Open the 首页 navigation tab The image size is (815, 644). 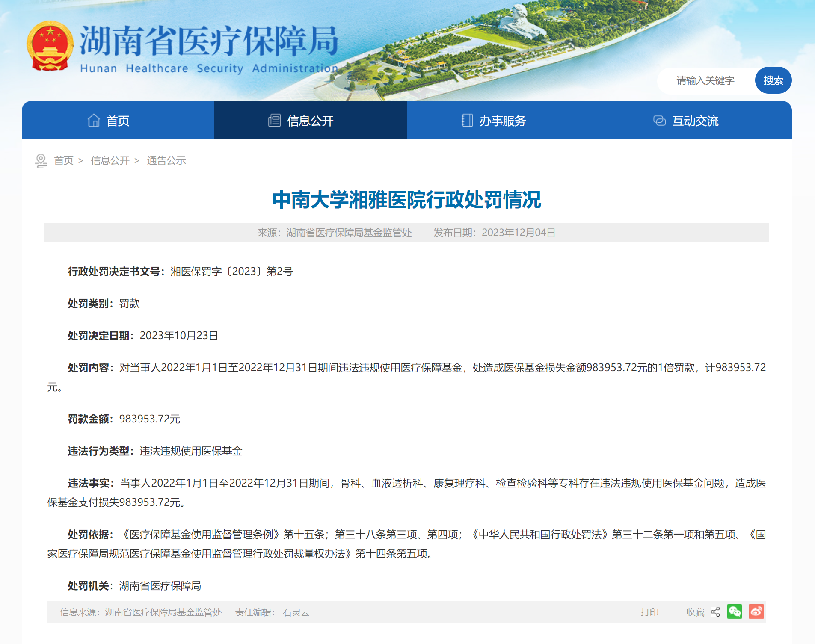(x=118, y=120)
